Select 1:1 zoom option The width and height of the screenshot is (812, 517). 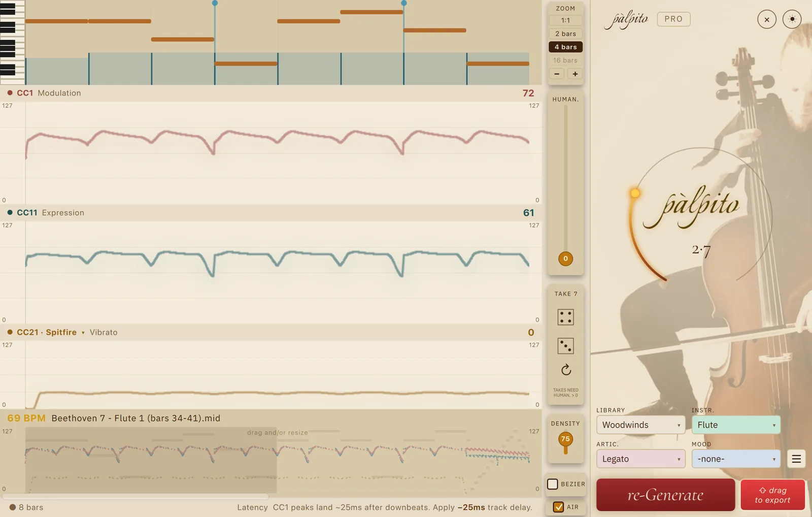point(565,20)
